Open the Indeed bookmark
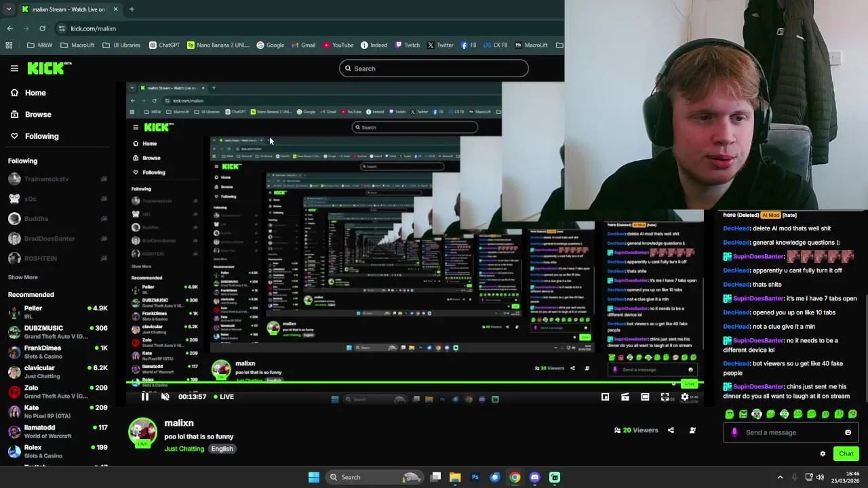The width and height of the screenshot is (868, 488). pos(374,45)
